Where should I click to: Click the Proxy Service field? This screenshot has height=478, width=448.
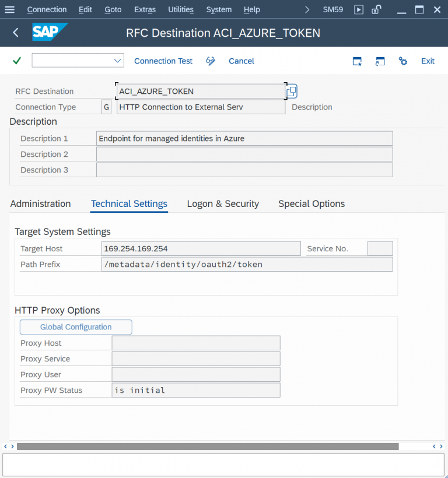pos(196,359)
